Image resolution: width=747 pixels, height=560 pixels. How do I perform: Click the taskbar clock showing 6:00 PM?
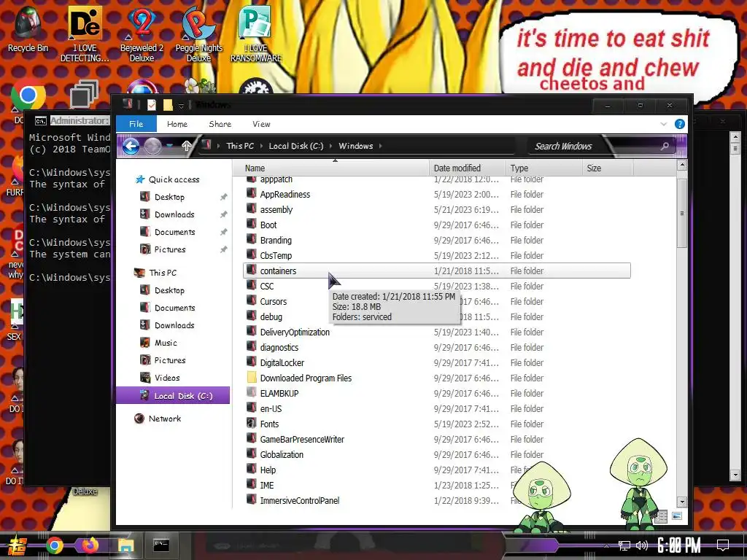click(679, 545)
